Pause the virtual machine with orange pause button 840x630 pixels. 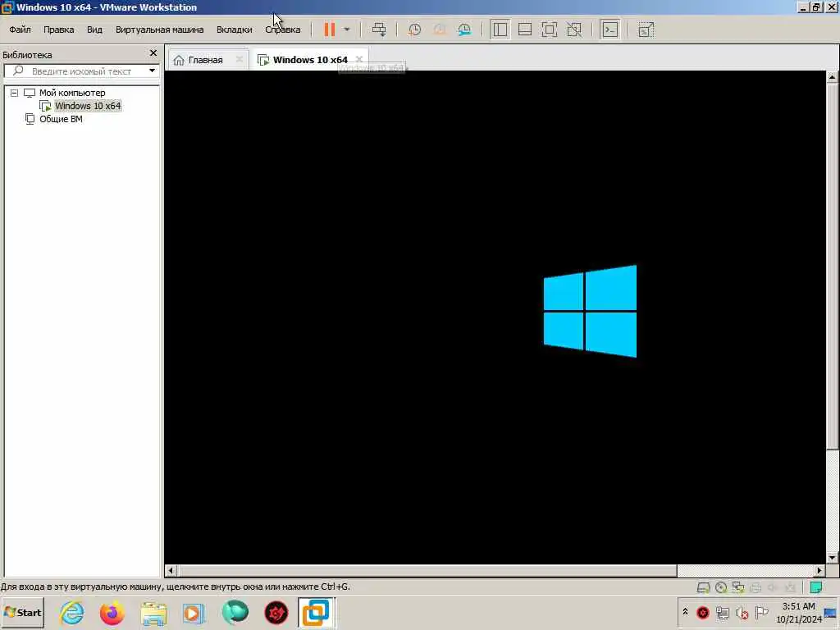[x=330, y=30]
